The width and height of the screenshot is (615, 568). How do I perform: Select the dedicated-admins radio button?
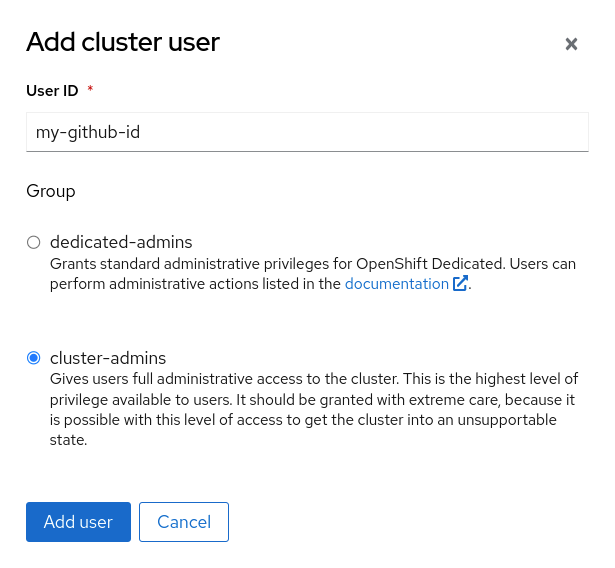[34, 242]
